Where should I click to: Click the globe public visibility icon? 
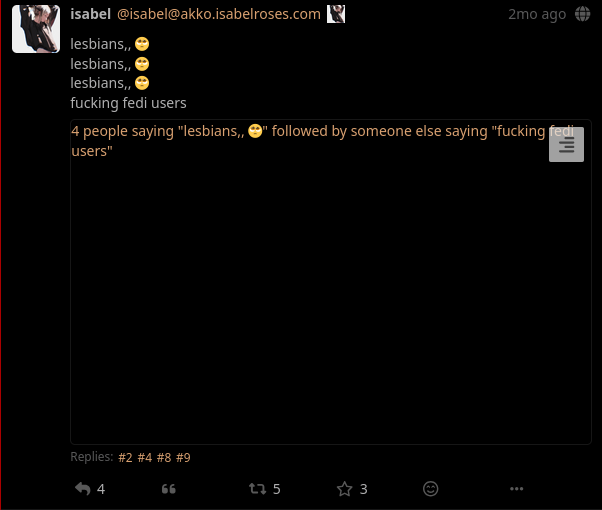pyautogui.click(x=582, y=14)
